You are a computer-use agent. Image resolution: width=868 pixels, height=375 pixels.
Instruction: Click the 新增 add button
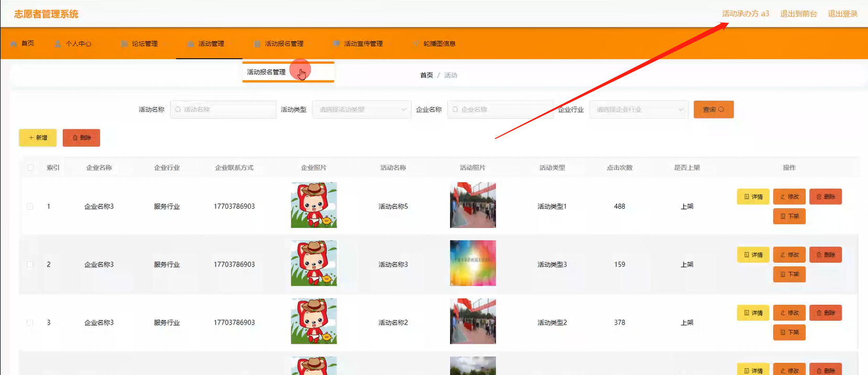pos(38,137)
